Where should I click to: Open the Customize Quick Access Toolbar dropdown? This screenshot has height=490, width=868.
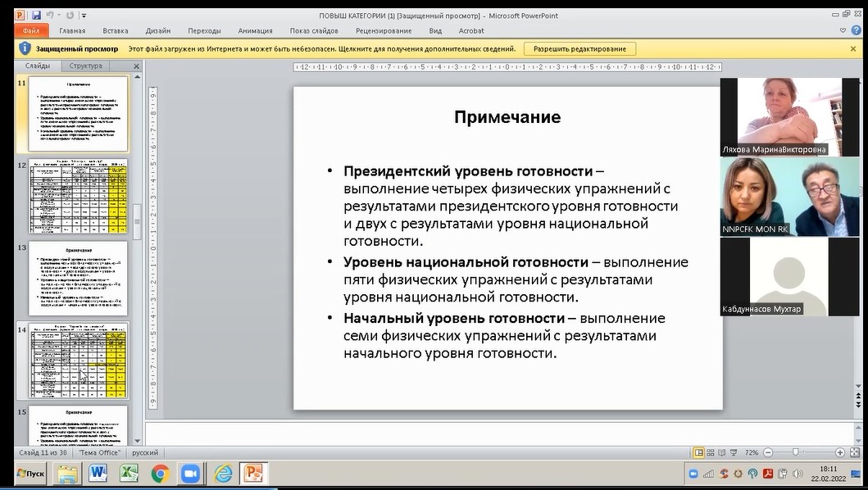(x=84, y=16)
